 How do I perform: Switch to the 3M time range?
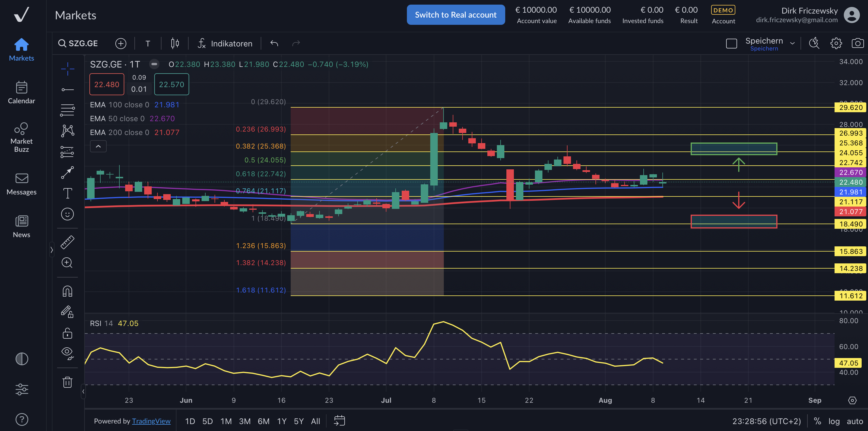pos(245,421)
